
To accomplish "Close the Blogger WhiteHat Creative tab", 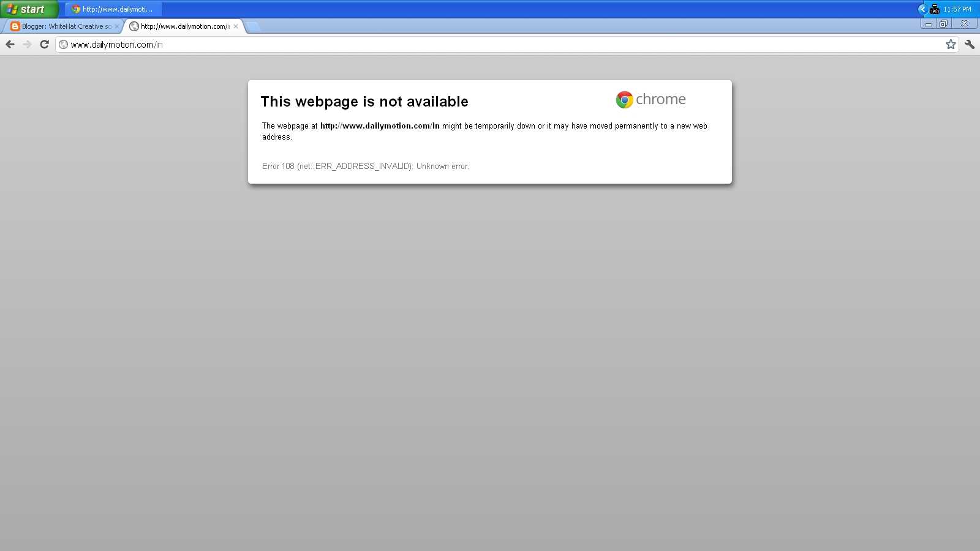I will click(x=117, y=26).
